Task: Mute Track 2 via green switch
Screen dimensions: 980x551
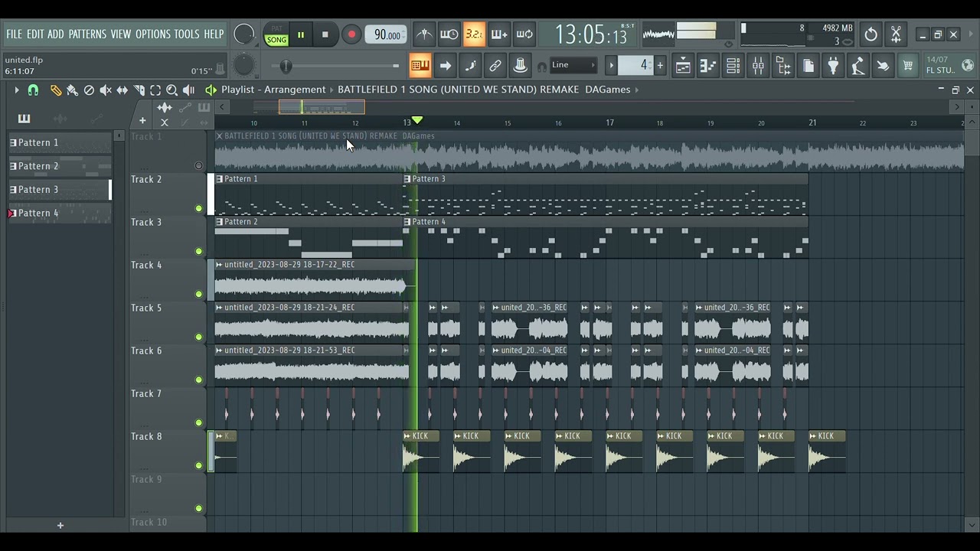Action: tap(198, 208)
